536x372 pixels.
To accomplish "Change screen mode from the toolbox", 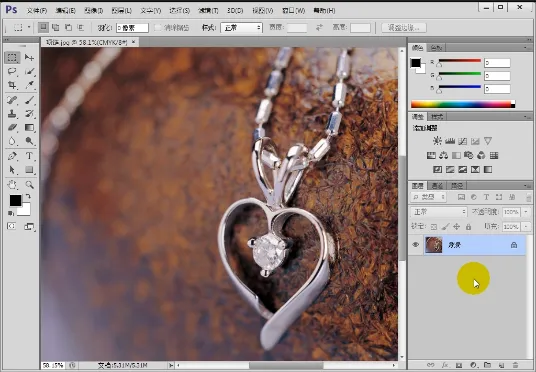I will click(x=29, y=226).
